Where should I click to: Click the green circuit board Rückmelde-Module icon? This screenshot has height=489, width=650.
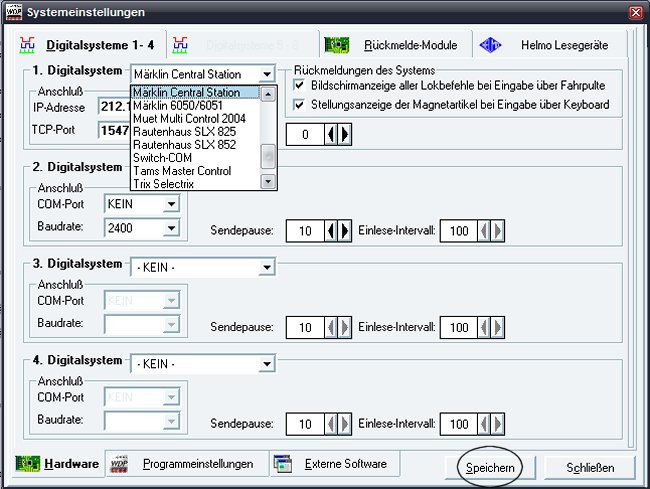337,45
